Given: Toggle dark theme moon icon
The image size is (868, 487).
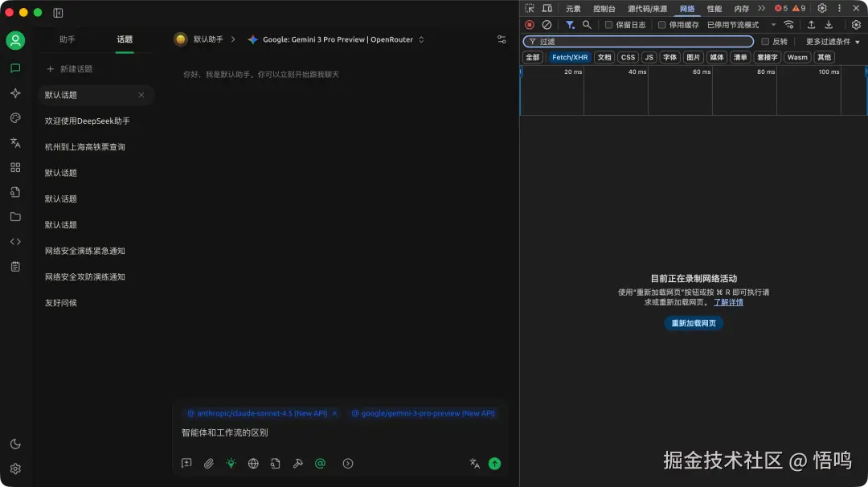Looking at the screenshot, I should coord(15,444).
